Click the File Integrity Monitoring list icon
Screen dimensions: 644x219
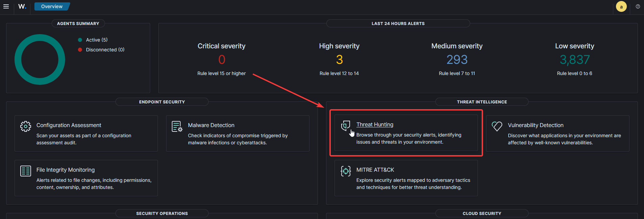click(25, 171)
